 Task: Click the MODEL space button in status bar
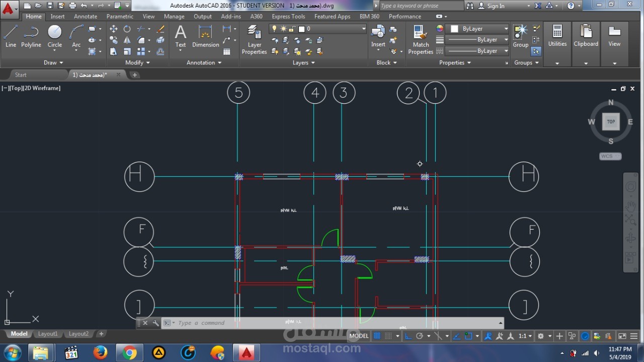[x=359, y=336]
